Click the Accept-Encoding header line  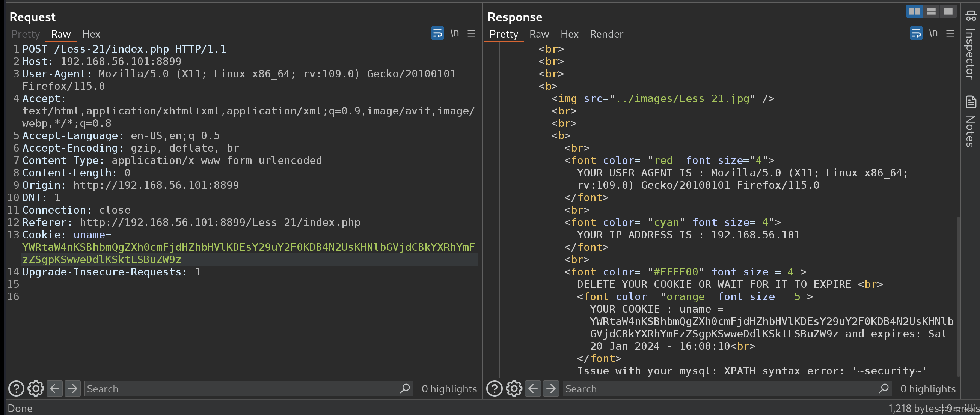[131, 148]
